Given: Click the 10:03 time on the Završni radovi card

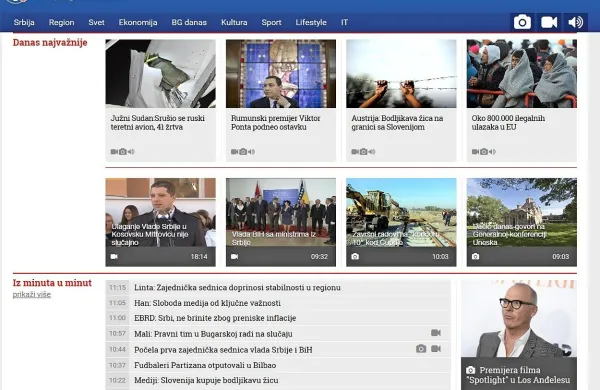Looking at the screenshot, I should click(x=440, y=257).
